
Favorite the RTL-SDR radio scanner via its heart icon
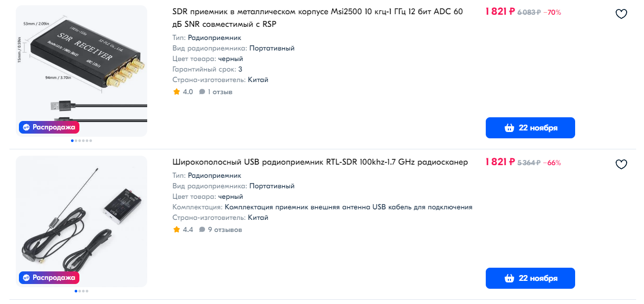point(621,165)
